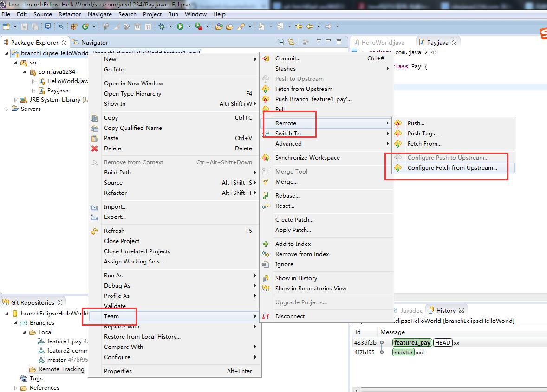Select Remote Tracking in Git Repositories
Screen dimensions: 547x392
click(x=57, y=369)
